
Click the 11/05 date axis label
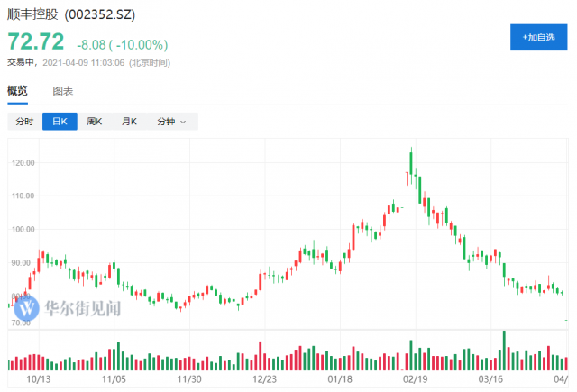[114, 379]
